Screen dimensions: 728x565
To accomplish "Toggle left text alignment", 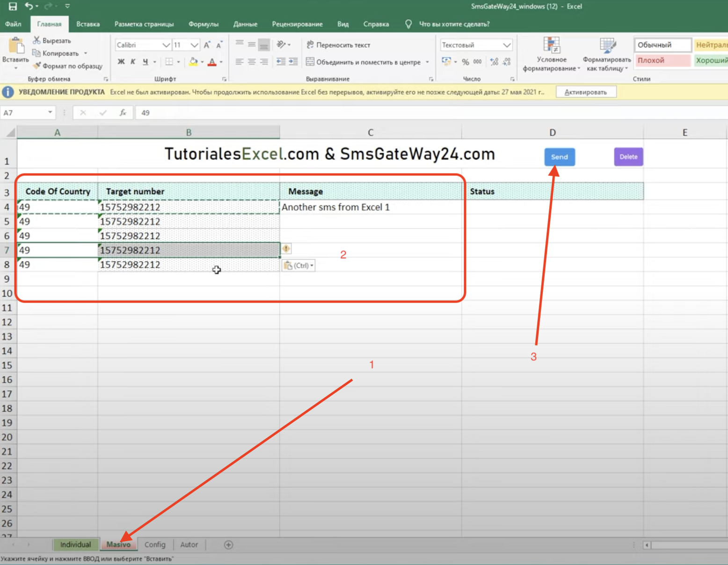I will [x=240, y=62].
